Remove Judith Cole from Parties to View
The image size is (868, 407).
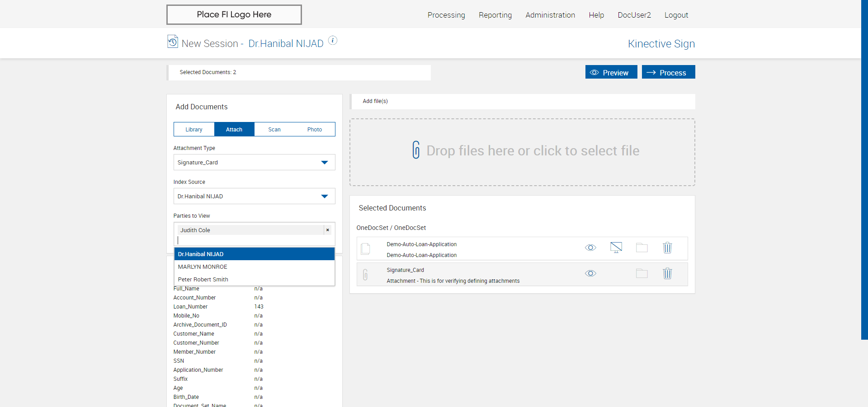click(328, 230)
